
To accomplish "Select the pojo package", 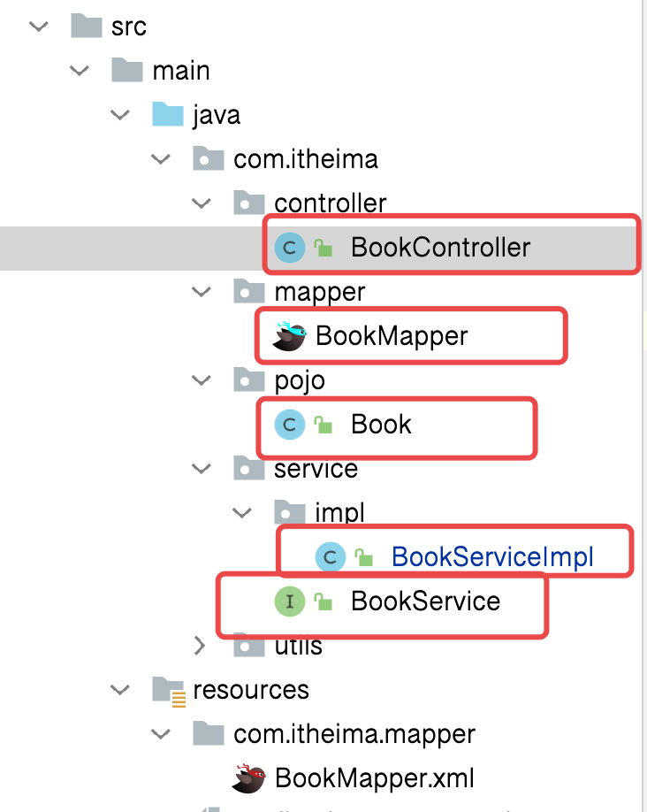I will 300,380.
